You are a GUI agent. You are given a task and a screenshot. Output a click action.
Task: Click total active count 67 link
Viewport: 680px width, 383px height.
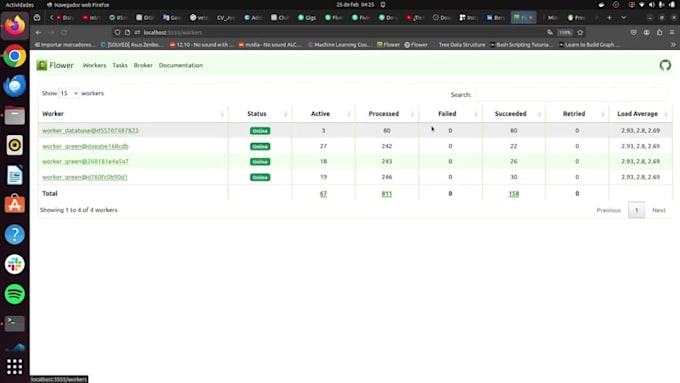coord(323,194)
